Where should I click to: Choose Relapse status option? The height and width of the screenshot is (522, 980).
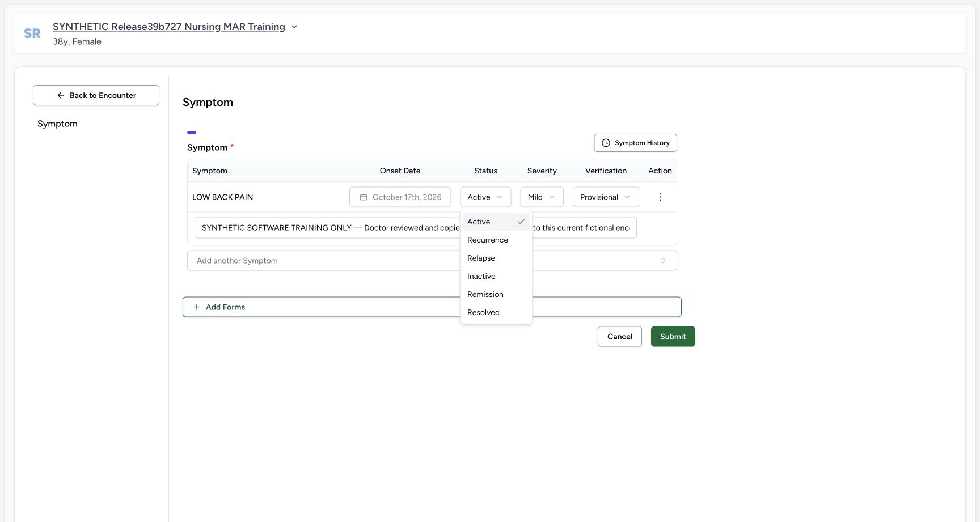(x=496, y=258)
